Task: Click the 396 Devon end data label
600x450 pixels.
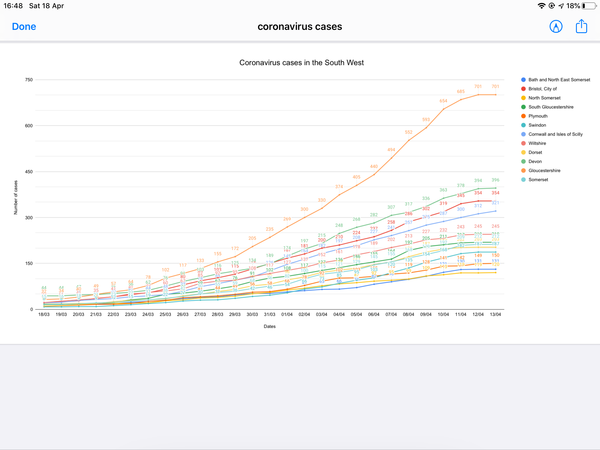Action: (x=495, y=180)
